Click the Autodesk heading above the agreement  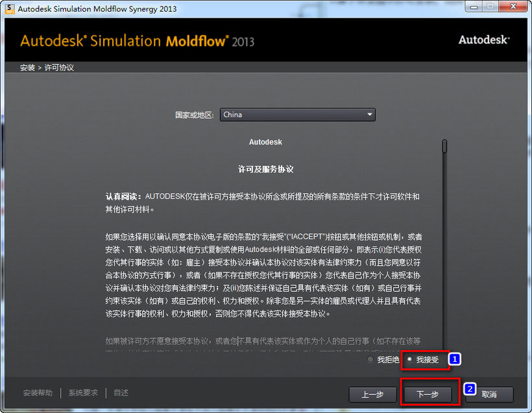(x=265, y=142)
